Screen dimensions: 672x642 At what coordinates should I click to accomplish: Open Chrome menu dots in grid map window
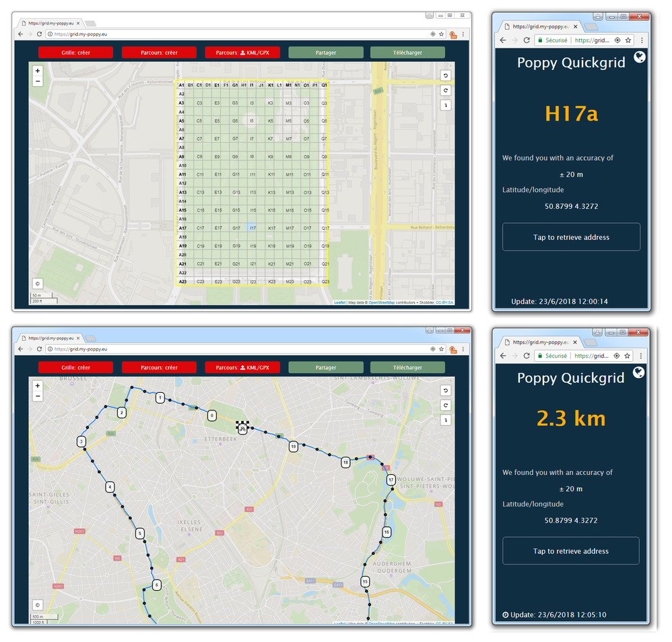point(463,34)
